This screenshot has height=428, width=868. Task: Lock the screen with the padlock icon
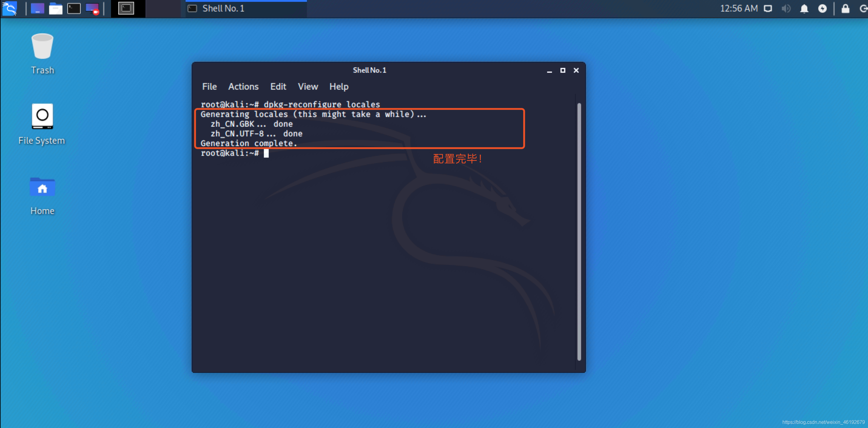(846, 8)
